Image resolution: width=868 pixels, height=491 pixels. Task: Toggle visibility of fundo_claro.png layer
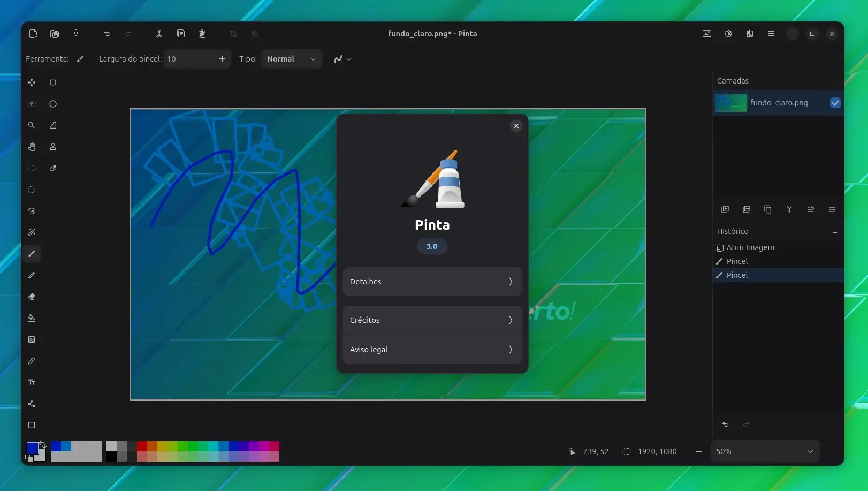tap(835, 103)
